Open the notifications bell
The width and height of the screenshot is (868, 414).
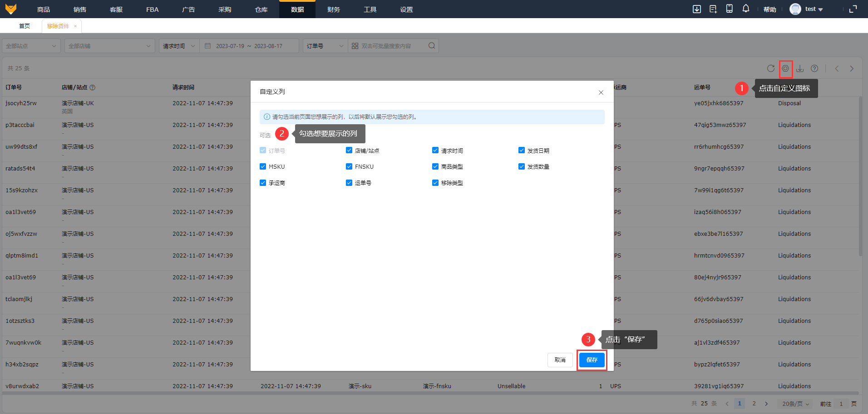pos(746,9)
